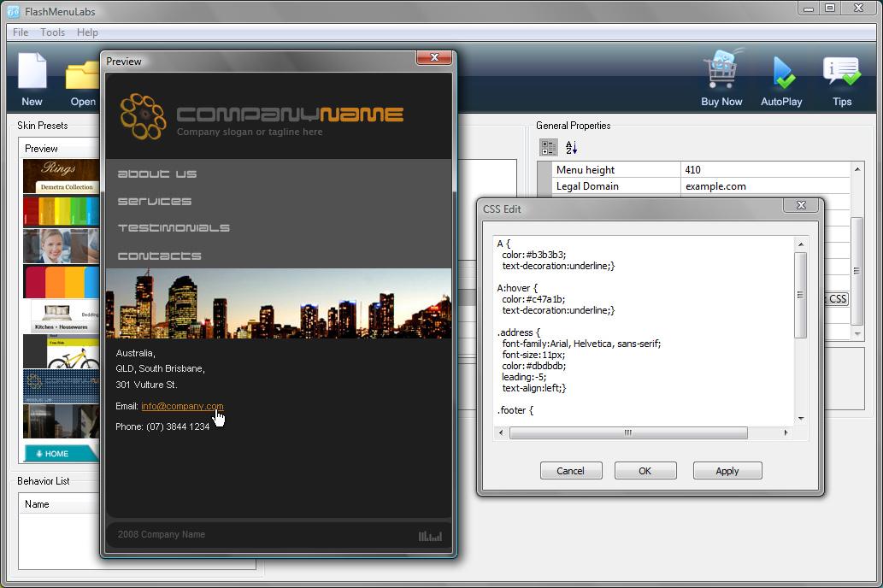Click the '2008 Company Name' footer text

(161, 534)
